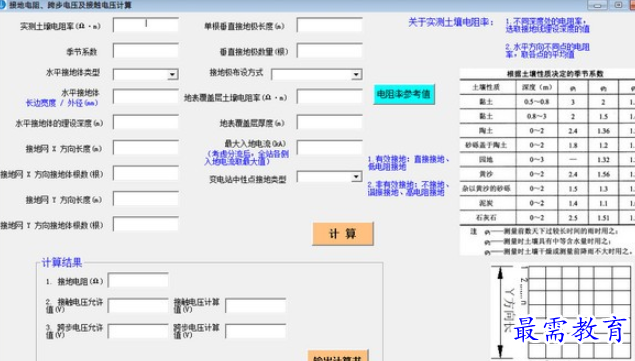Click the value 1.36 in the 陶土 row
The width and height of the screenshot is (635, 361).
[603, 131]
